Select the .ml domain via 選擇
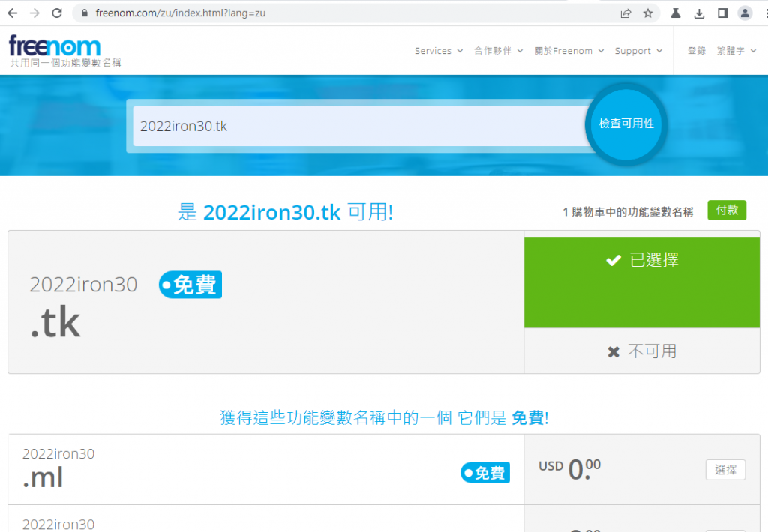This screenshot has height=532, width=768. pyautogui.click(x=725, y=470)
